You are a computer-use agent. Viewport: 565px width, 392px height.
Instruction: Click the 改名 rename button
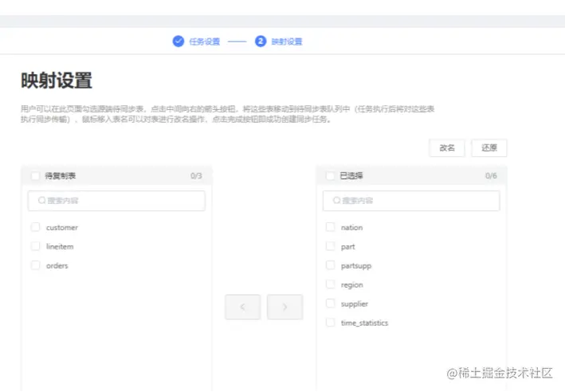coord(447,148)
